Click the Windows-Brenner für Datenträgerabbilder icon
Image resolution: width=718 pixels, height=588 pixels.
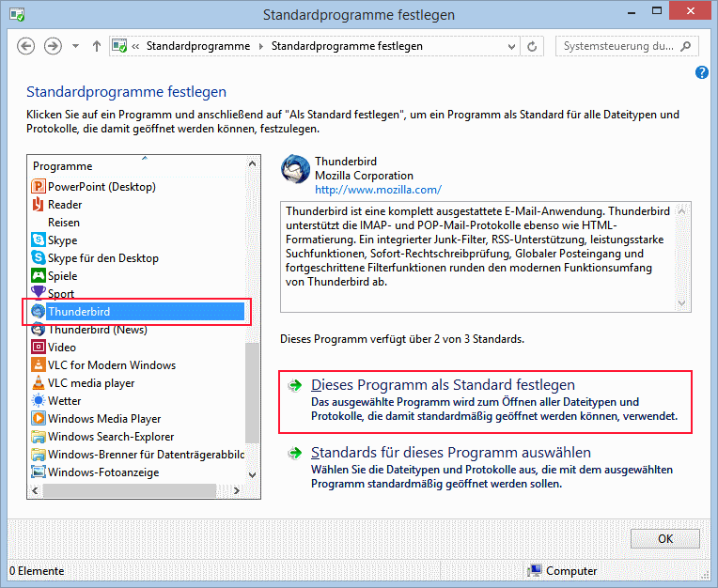[x=38, y=455]
